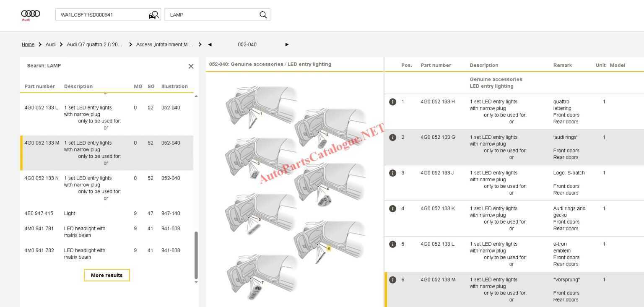The image size is (644, 307).
Task: Click the Home breadcrumb link
Action: click(28, 44)
